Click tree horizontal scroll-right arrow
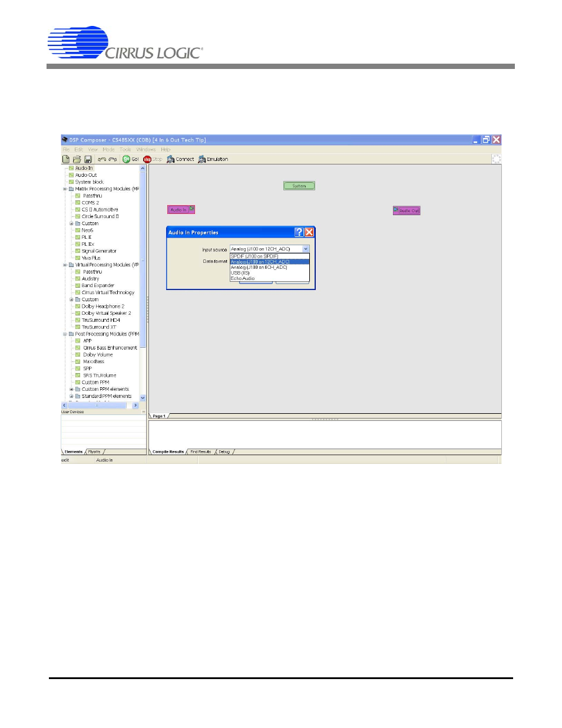Screen dimensions: 562x728 [135, 406]
